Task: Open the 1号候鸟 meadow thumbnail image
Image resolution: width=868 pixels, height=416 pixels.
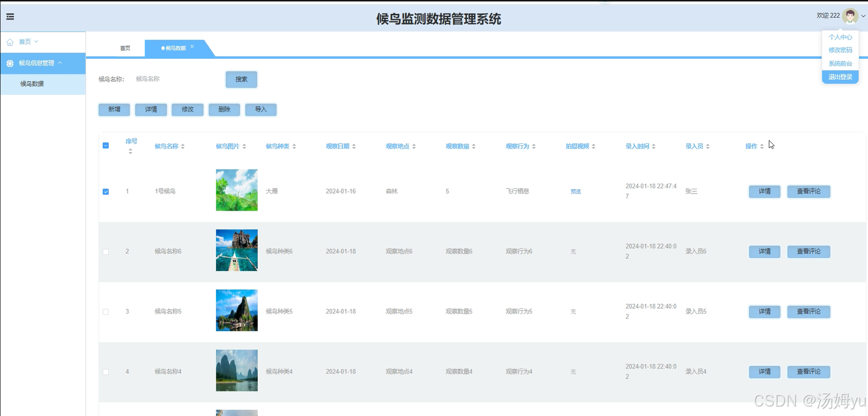Action: click(x=237, y=190)
